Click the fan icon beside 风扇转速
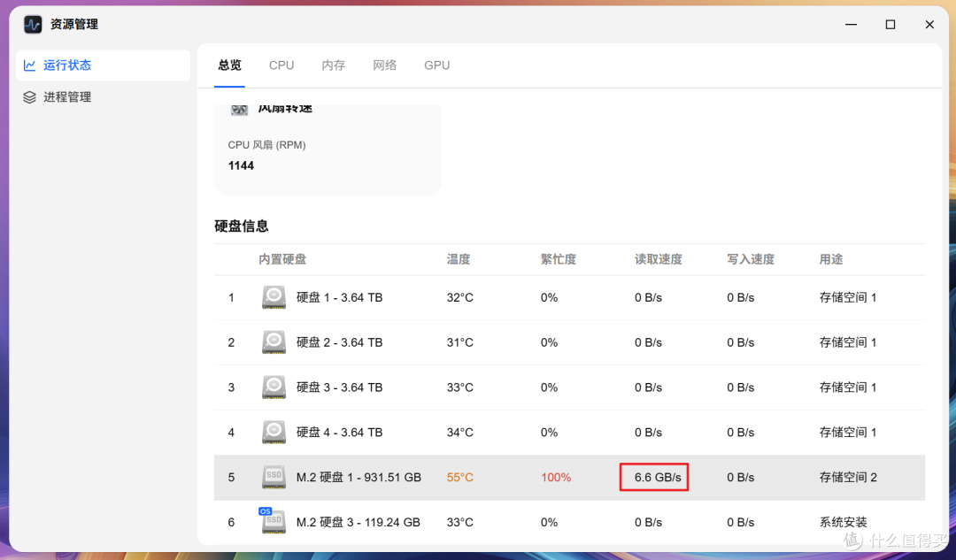Screen dimensions: 956x560 pos(239,110)
